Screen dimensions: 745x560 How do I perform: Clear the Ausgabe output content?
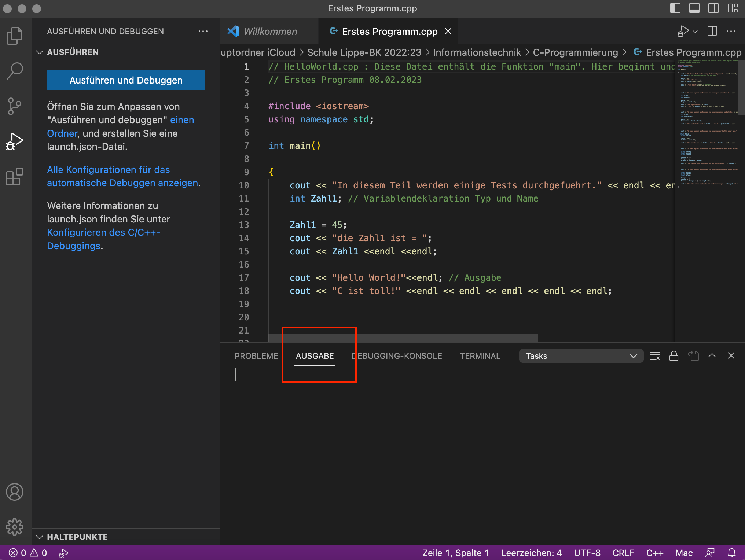pos(655,355)
